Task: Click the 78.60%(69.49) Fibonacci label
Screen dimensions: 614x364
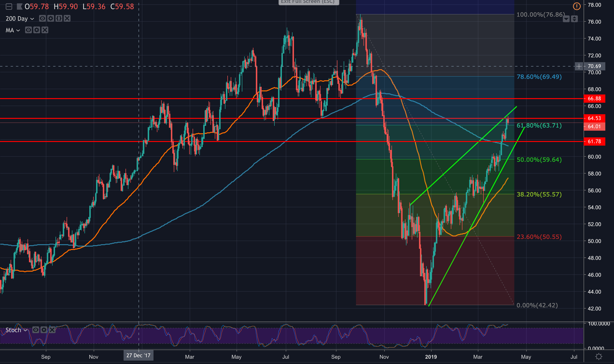Action: pos(539,77)
